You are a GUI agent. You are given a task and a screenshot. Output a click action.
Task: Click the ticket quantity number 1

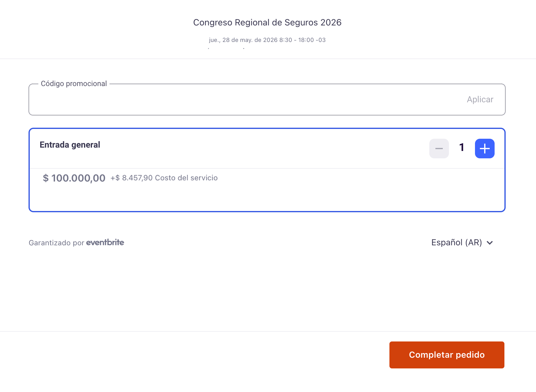tap(461, 148)
